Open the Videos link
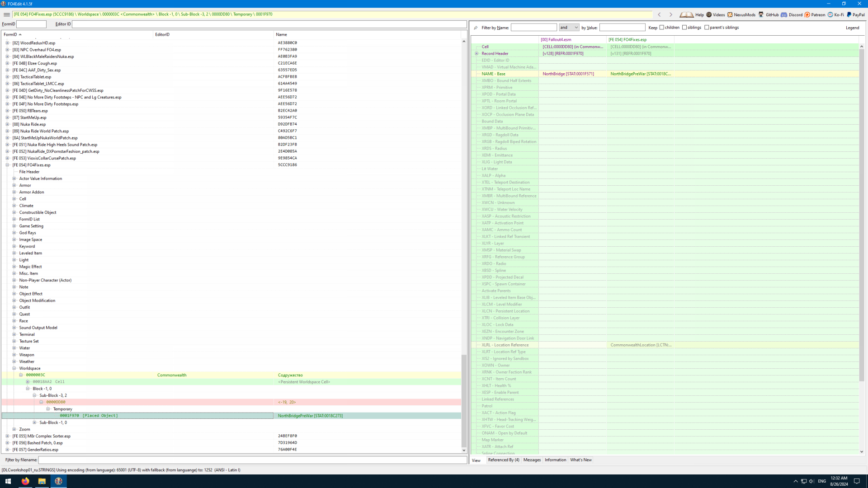The image size is (868, 488). (715, 14)
